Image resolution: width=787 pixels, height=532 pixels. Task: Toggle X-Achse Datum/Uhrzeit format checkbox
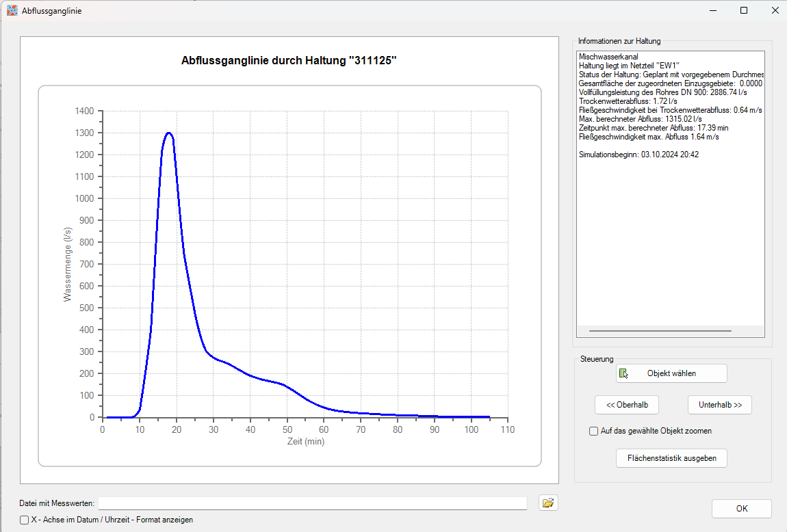[25, 520]
